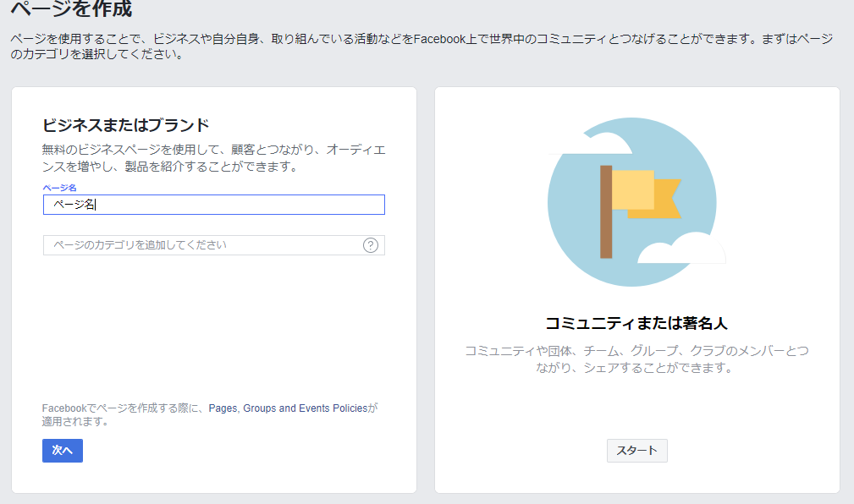854x504 pixels.
Task: Click the blue 次へ button
Action: (63, 451)
